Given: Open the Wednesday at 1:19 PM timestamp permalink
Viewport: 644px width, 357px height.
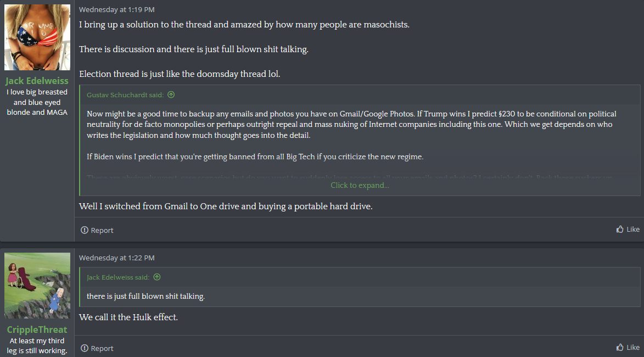Looking at the screenshot, I should 116,9.
